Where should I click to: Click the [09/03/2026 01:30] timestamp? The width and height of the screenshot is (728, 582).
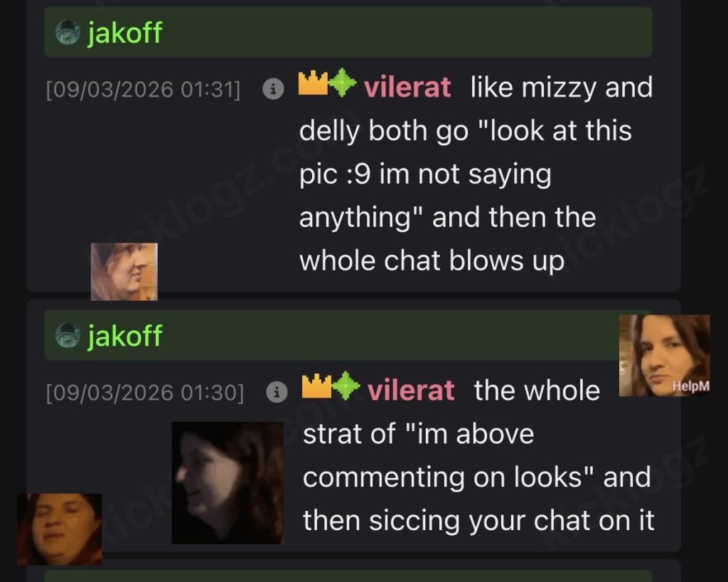coord(144,393)
